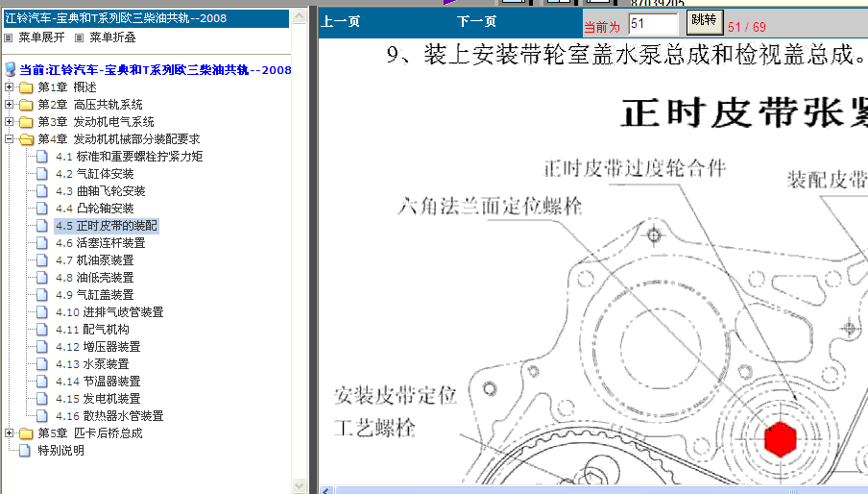Click the 菜单折叠 collapse-all icon
This screenshot has height=494, width=868.
click(x=79, y=37)
